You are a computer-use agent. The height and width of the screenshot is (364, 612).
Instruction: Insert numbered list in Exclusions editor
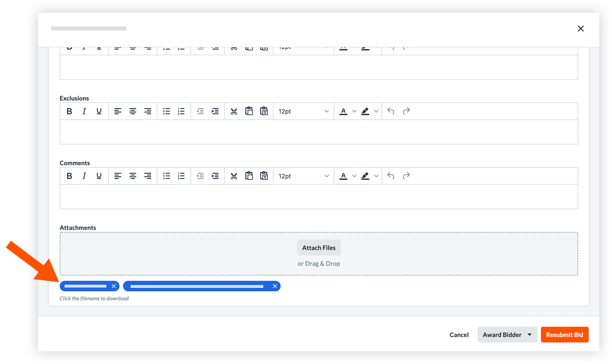click(x=181, y=111)
